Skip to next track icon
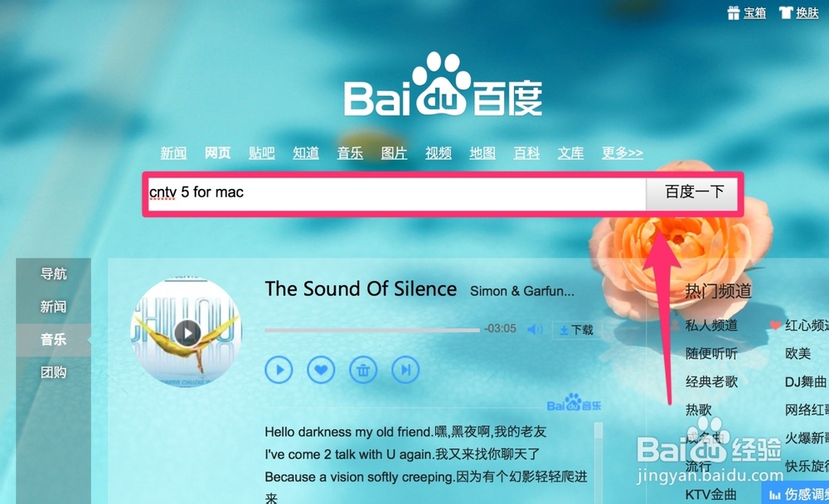This screenshot has height=504, width=829. coord(405,370)
